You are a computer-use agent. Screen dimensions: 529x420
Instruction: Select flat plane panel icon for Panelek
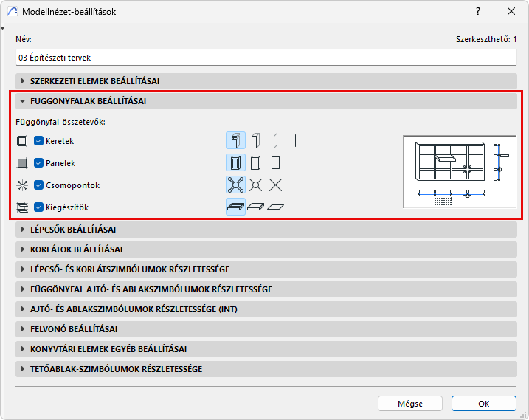275,162
